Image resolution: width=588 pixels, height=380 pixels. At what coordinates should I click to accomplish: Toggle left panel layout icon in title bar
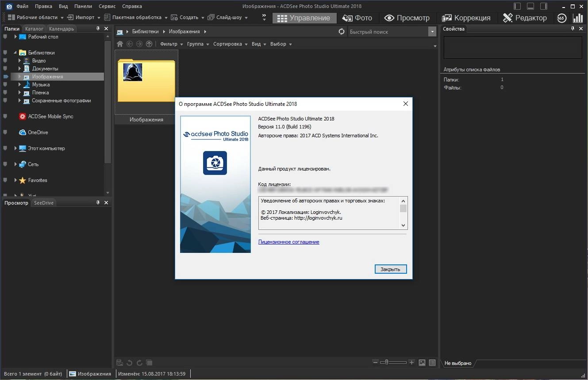pos(518,6)
